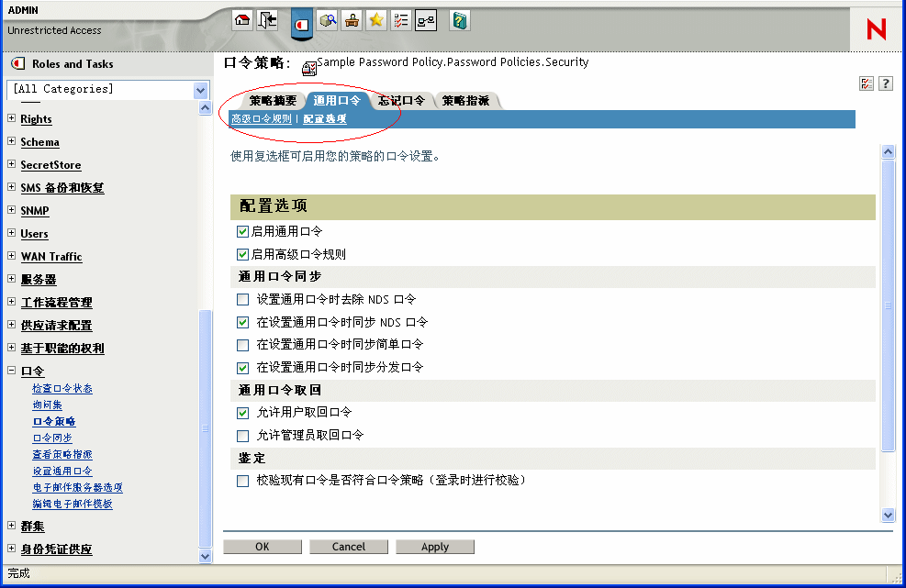Expand the SecretStore node
Image resolution: width=906 pixels, height=588 pixels.
click(x=12, y=164)
